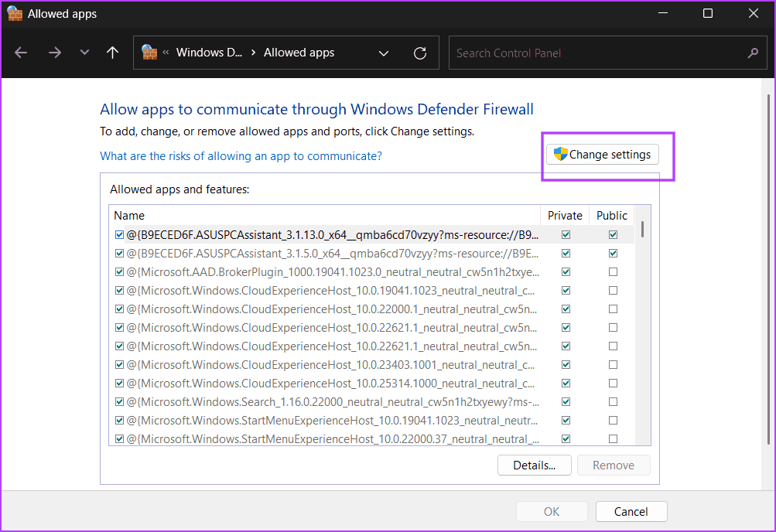Toggle Public checkbox for Microsoft.AAD.BrokerPlugin
The image size is (776, 532).
613,271
